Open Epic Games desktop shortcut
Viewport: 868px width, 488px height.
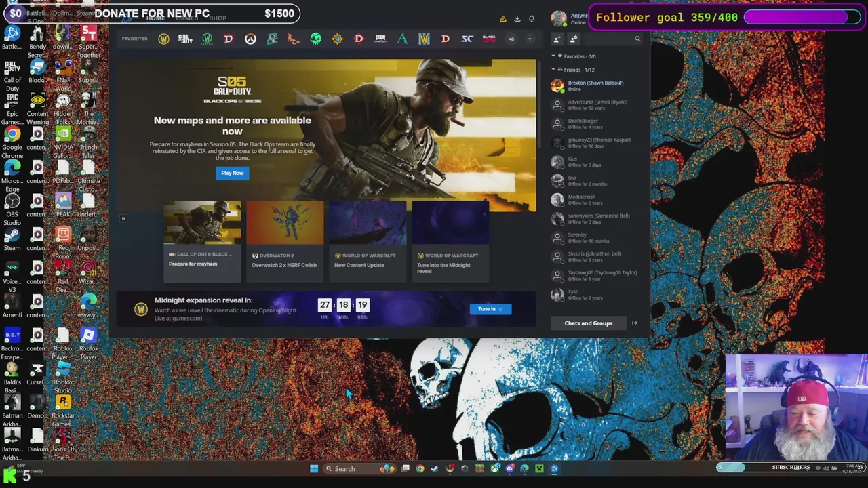(x=12, y=109)
